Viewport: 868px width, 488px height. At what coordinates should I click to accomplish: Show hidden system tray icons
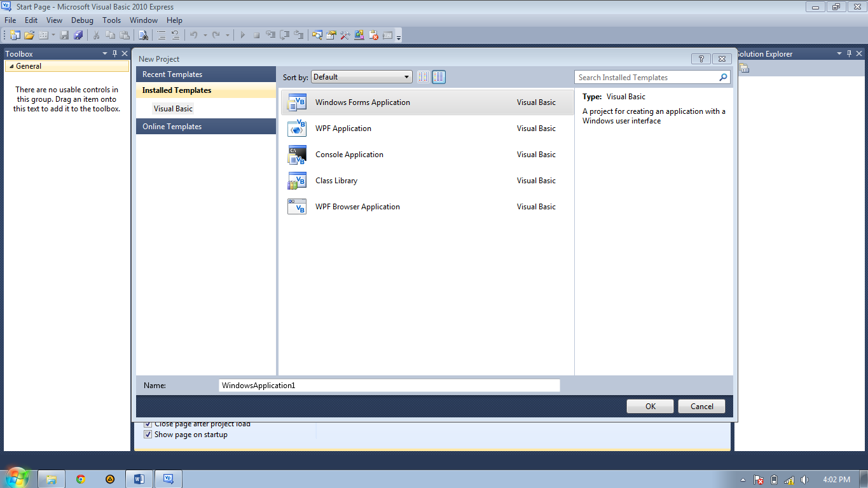click(743, 480)
